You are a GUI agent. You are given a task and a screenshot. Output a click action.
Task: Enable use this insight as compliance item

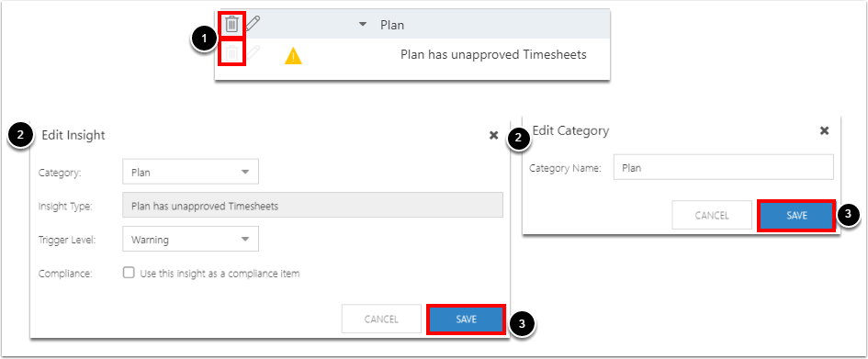point(129,273)
